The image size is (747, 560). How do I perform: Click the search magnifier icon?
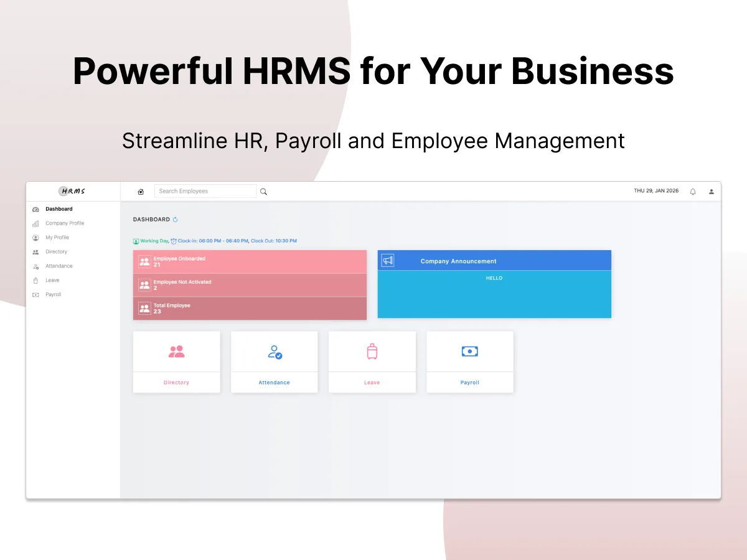pyautogui.click(x=263, y=191)
